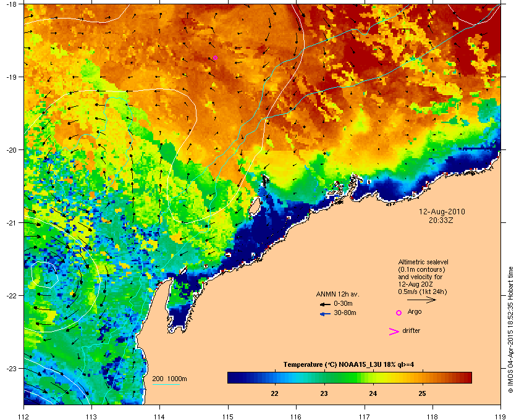519x420 pixels.
Task: Click the IMOS copyright timestamp text
Action: coord(510,330)
